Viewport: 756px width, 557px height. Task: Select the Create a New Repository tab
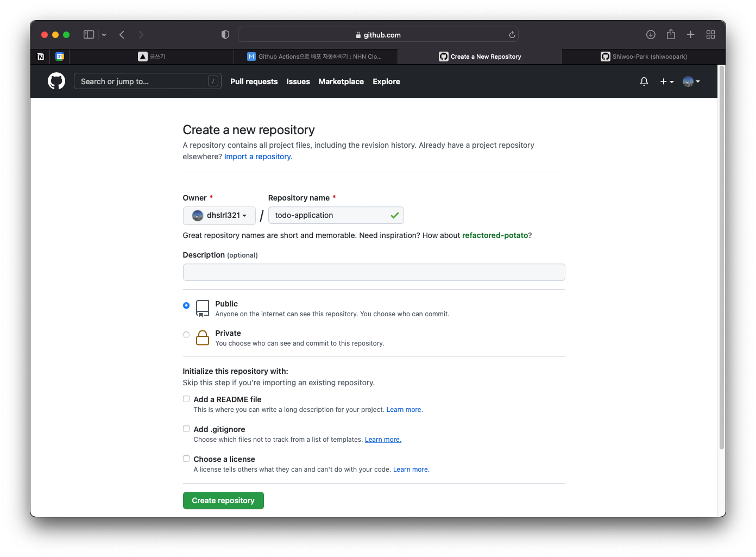point(480,57)
